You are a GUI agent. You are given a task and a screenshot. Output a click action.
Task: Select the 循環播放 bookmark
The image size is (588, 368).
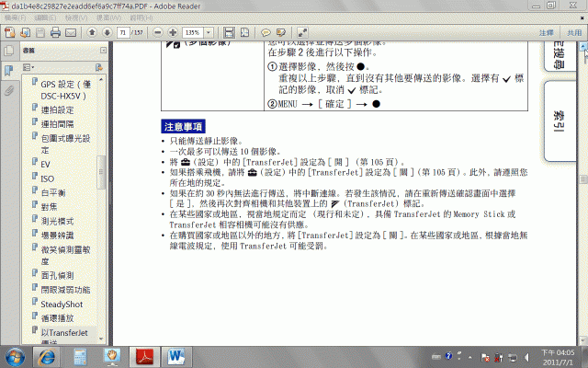(x=57, y=318)
